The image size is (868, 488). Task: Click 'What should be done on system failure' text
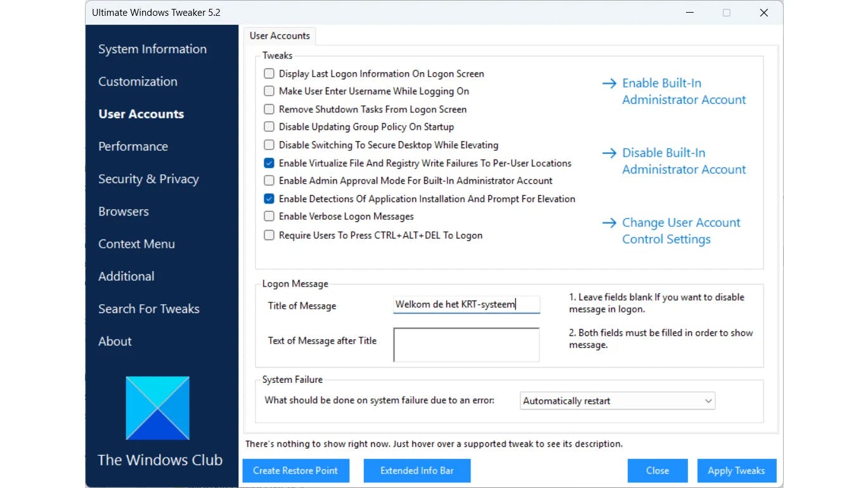(x=379, y=401)
